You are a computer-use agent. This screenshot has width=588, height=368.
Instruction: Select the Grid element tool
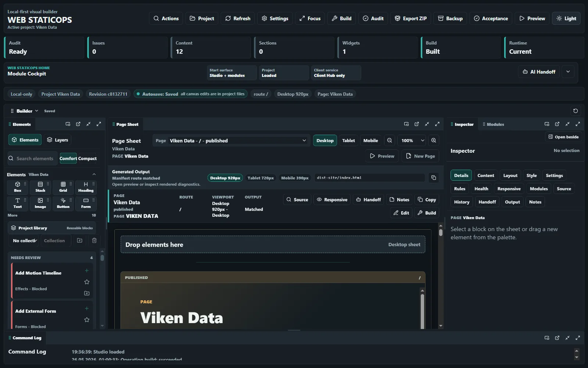click(x=63, y=187)
